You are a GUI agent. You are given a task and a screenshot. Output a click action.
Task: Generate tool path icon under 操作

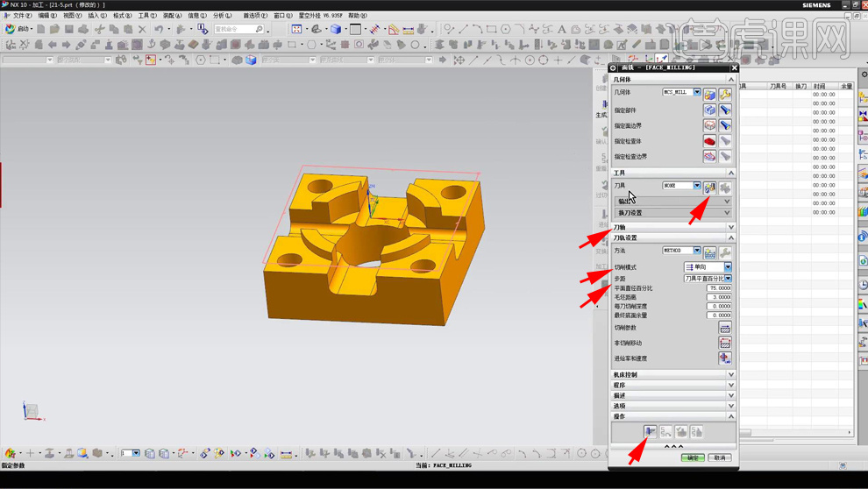click(650, 431)
